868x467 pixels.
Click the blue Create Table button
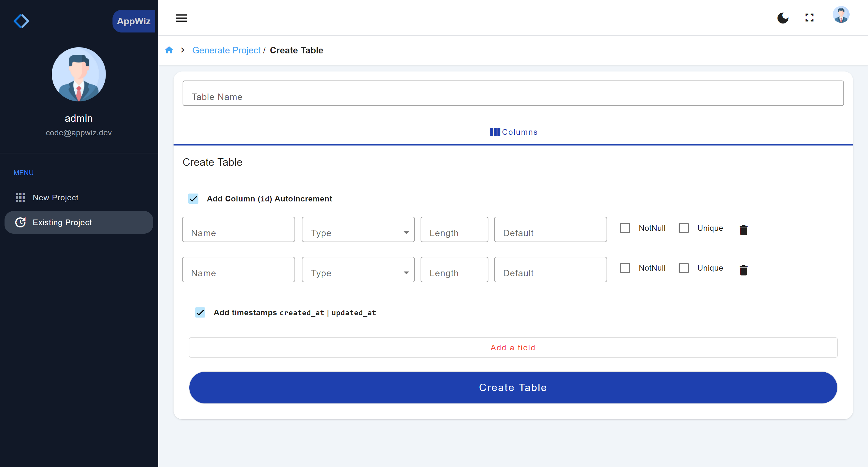tap(513, 388)
